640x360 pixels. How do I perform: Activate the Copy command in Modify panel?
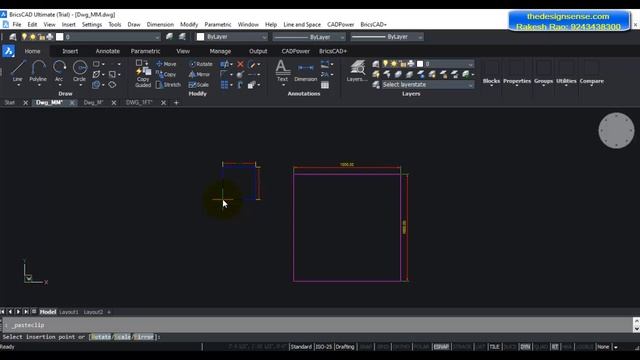click(x=166, y=74)
